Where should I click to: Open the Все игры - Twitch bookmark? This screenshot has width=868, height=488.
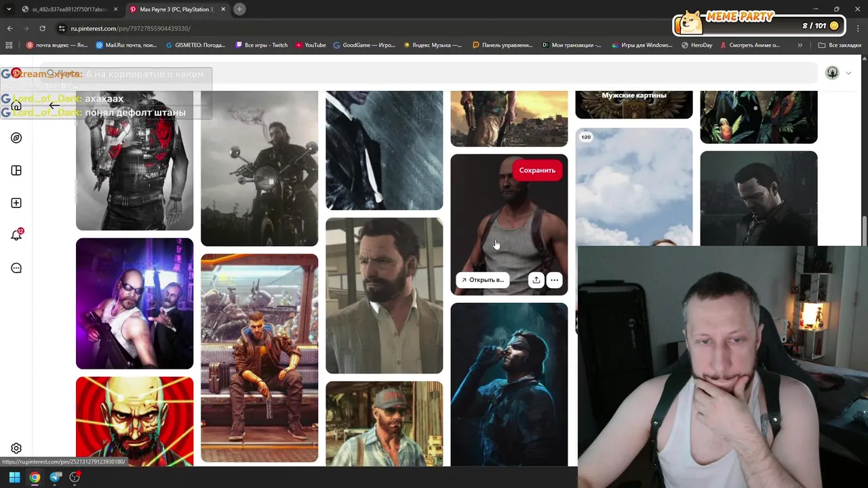click(x=262, y=45)
